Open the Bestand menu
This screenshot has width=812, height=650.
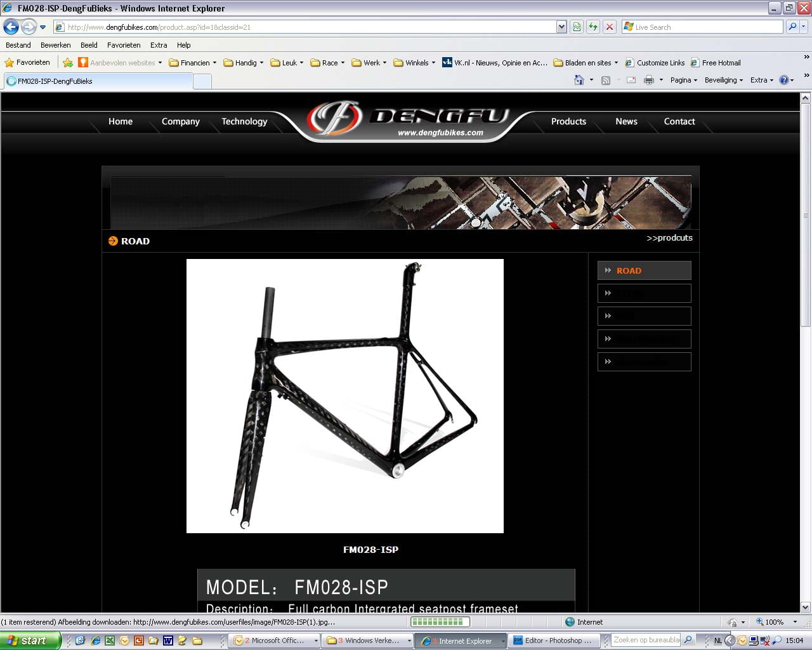coord(18,45)
